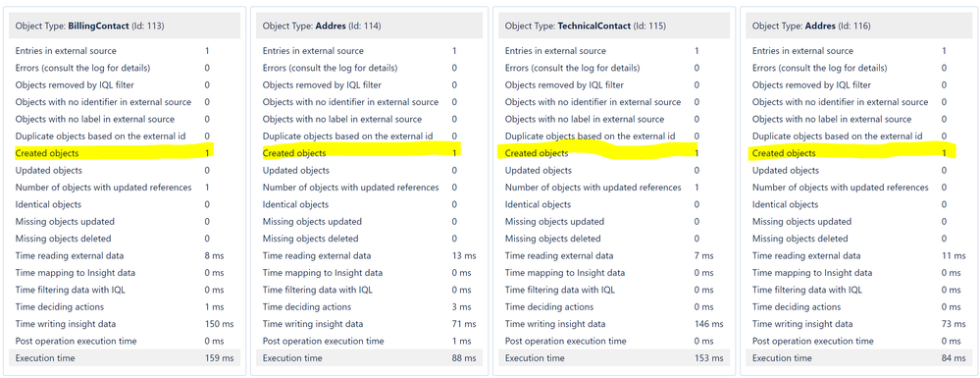
Task: Click Execution time row showing 159 ms
Action: (x=125, y=358)
